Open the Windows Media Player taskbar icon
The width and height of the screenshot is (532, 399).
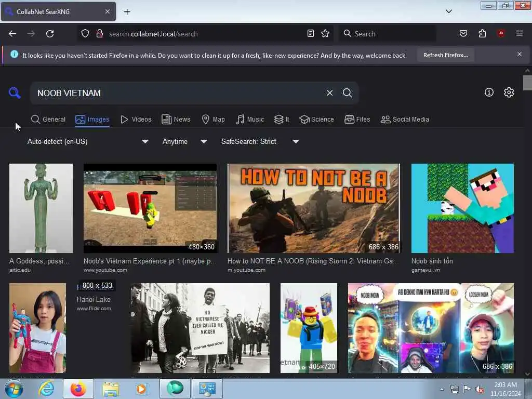(x=141, y=389)
